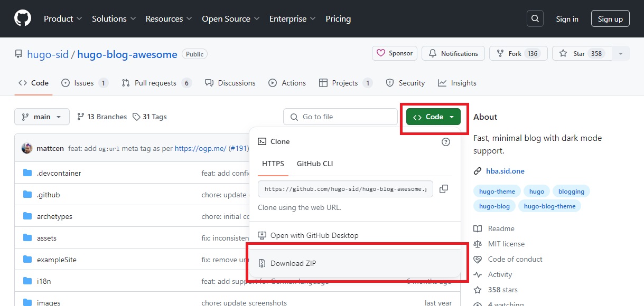The width and height of the screenshot is (644, 306).
Task: Open the Pricing link
Action: click(x=338, y=18)
